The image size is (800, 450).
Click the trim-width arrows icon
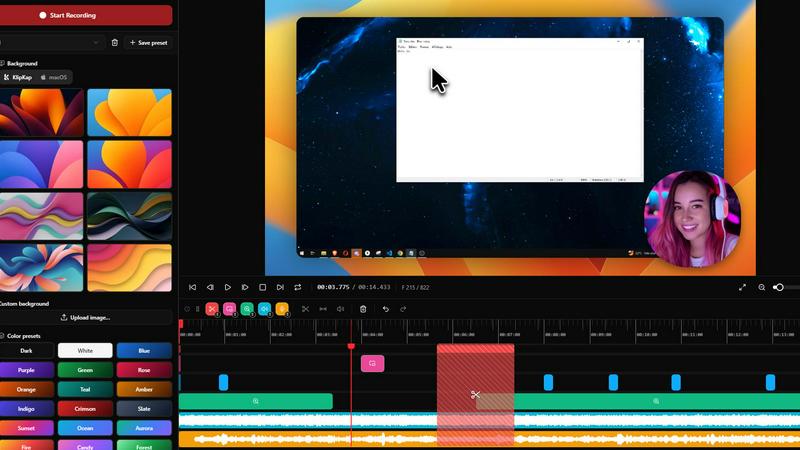click(323, 309)
